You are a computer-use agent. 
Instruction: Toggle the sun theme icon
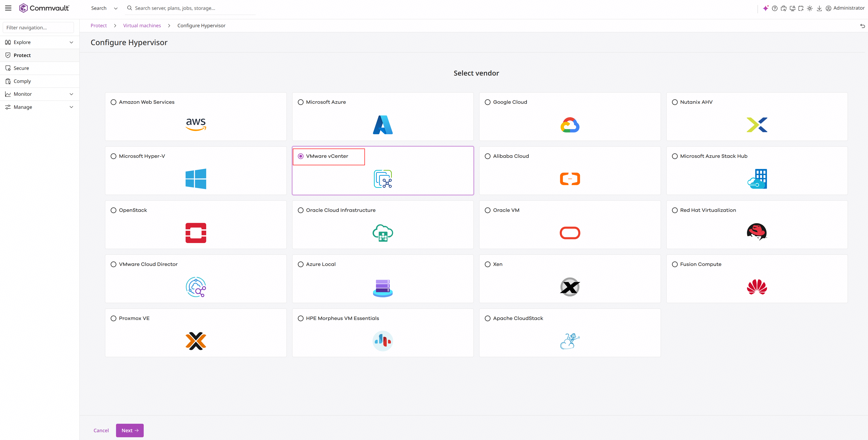(810, 8)
